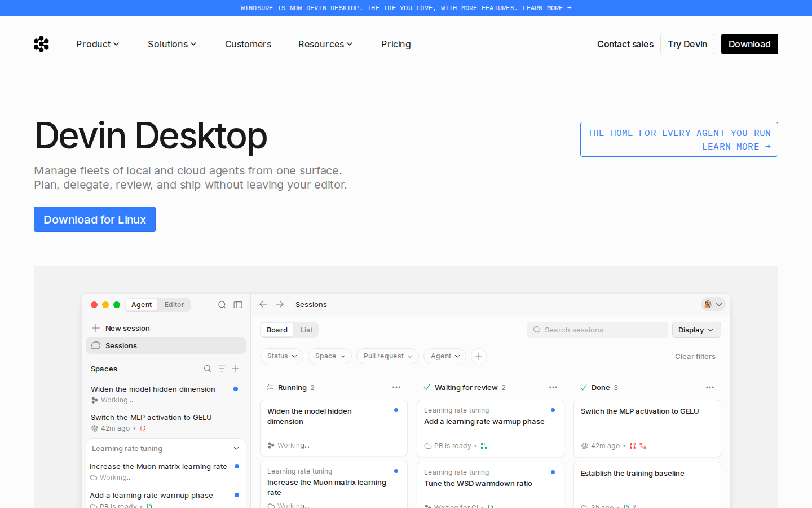812x508 pixels.
Task: Open 'Widen the model hidden dimension' sidebar item
Action: click(x=165, y=394)
